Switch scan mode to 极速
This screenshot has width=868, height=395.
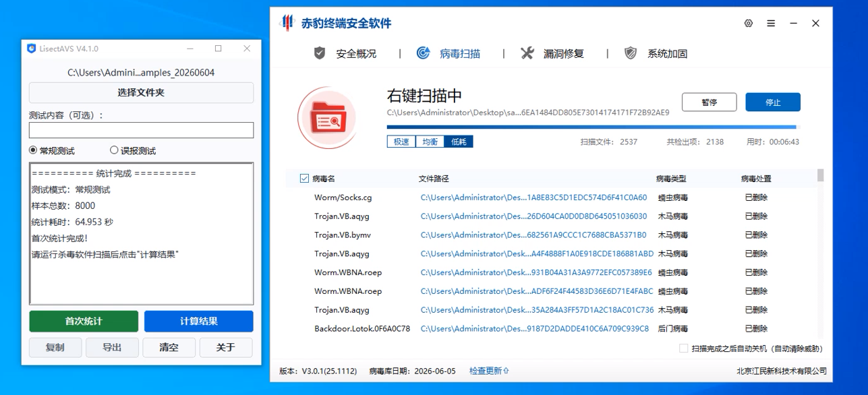[x=401, y=142]
